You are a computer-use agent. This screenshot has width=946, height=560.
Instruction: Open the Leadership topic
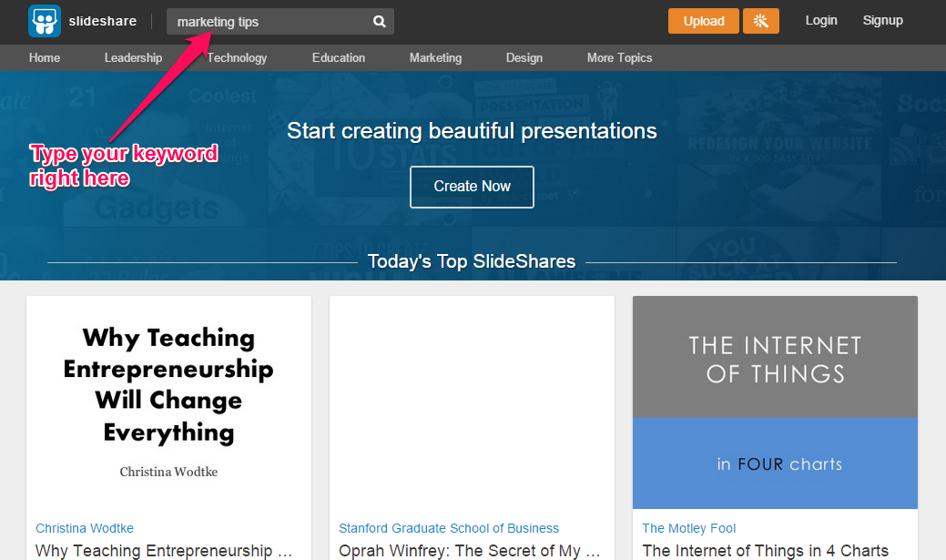pos(133,58)
